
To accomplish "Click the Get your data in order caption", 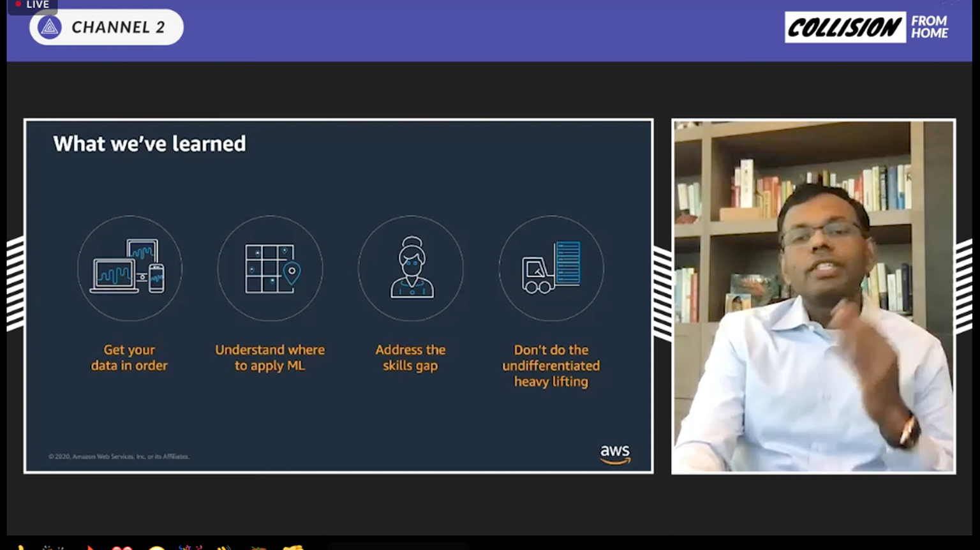I will 130,357.
